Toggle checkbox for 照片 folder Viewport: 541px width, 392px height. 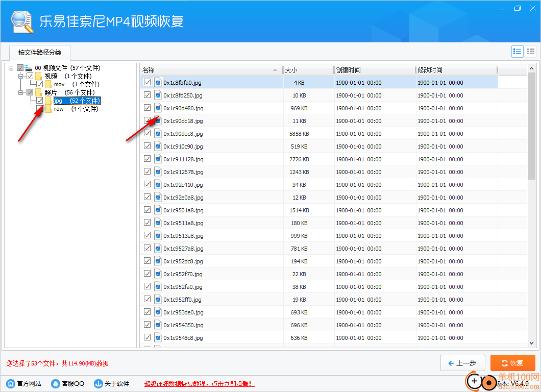pyautogui.click(x=30, y=92)
